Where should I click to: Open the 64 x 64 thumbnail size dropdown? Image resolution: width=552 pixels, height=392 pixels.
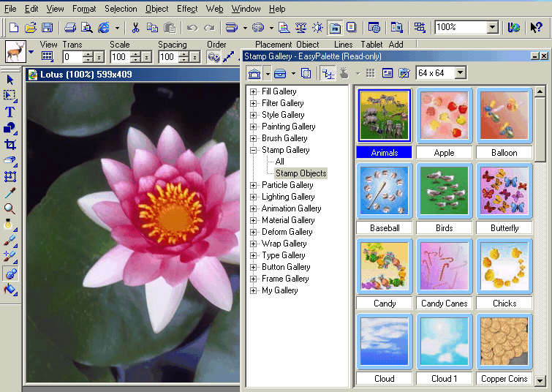pos(460,73)
